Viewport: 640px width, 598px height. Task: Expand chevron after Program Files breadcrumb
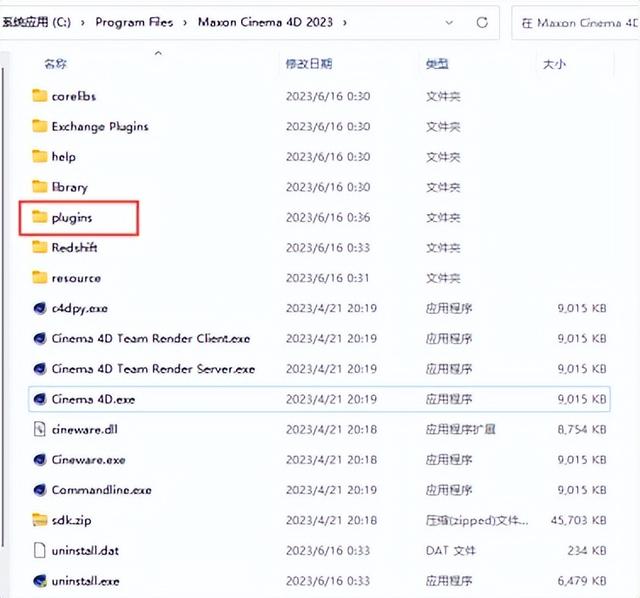click(185, 22)
